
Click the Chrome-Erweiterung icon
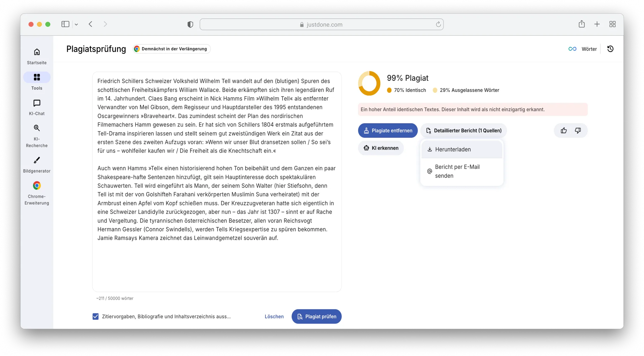click(x=37, y=185)
